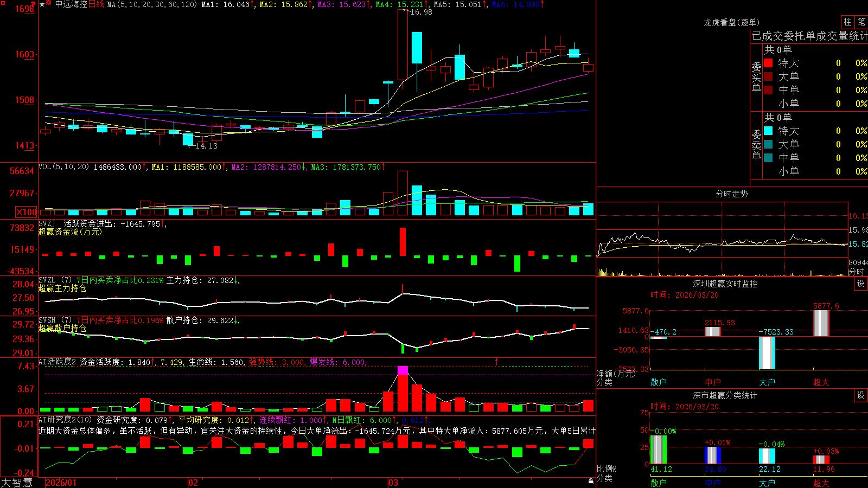Screen dimensions: 868x488
Task: Click the 2026/01 date marker on timeline
Action: tap(61, 483)
